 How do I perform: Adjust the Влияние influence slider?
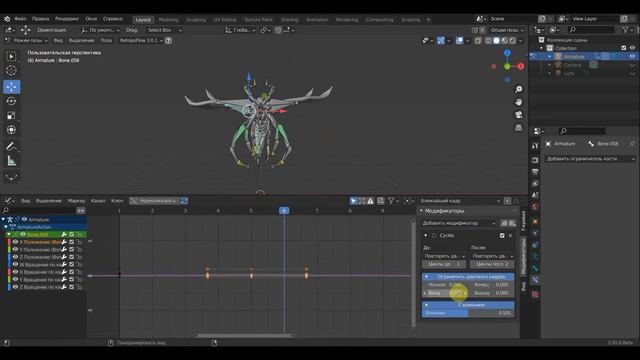[468, 313]
